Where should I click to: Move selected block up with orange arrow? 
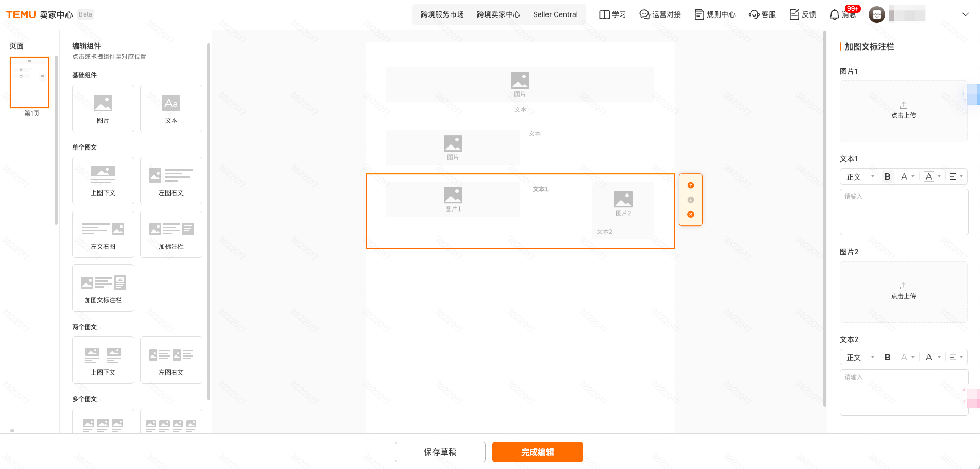click(x=691, y=185)
